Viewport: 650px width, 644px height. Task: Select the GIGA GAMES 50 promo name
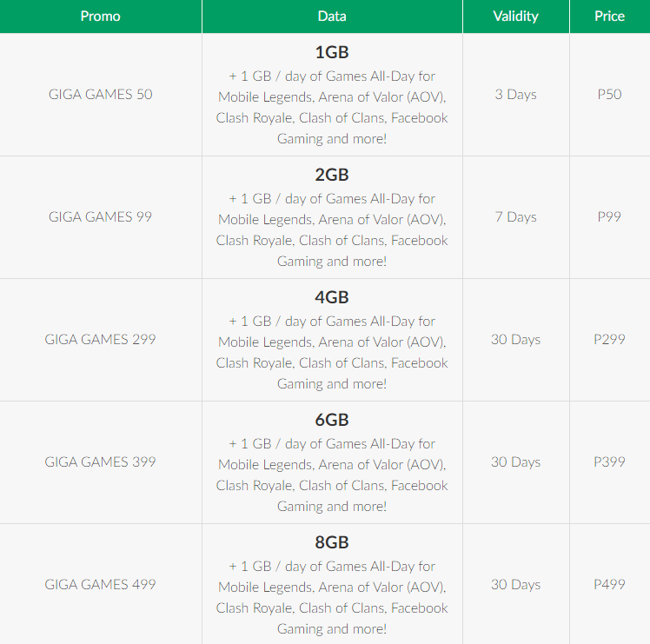coord(100,94)
